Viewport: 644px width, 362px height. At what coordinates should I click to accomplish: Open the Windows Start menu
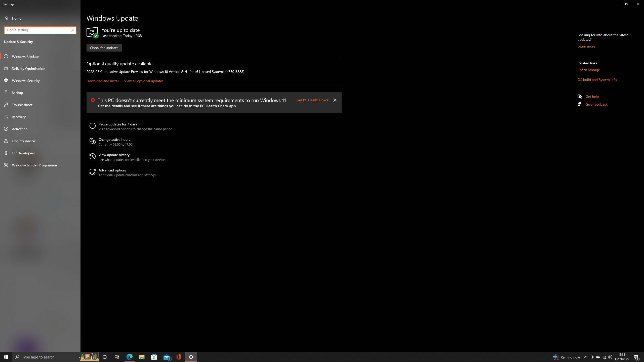[6, 357]
